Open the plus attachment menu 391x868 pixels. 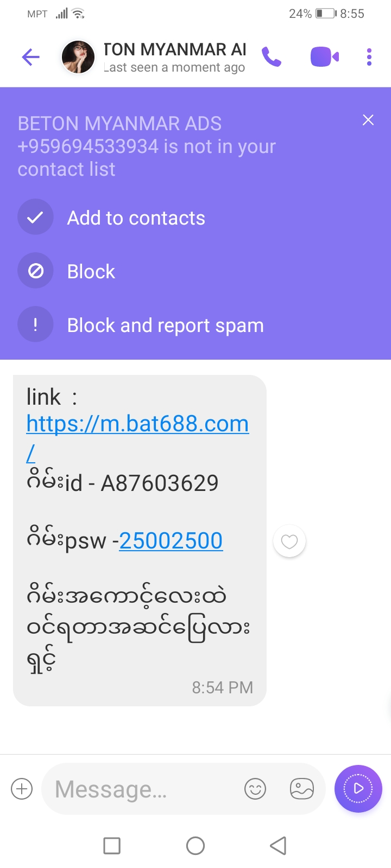(22, 789)
